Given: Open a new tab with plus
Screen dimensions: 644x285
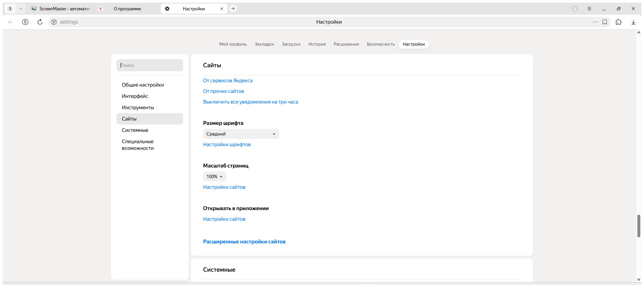Looking at the screenshot, I should pyautogui.click(x=233, y=9).
